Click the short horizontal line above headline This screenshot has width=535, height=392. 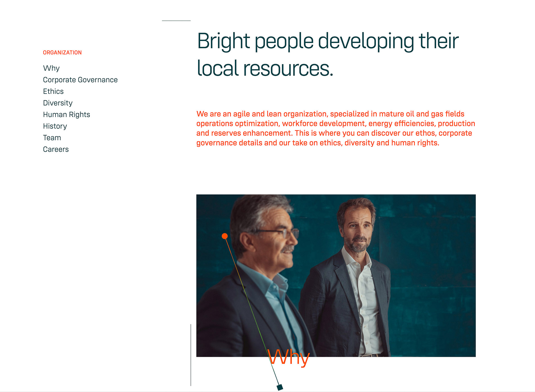176,21
